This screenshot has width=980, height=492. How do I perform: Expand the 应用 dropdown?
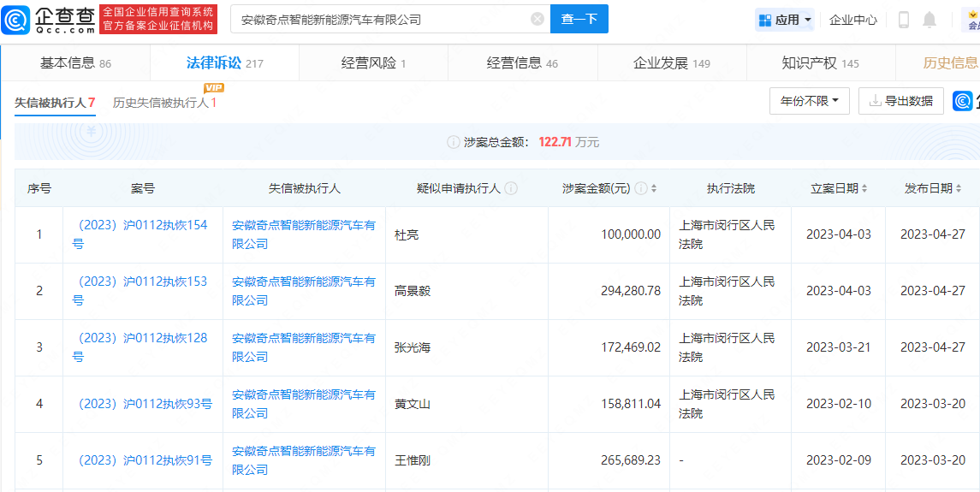point(807,20)
